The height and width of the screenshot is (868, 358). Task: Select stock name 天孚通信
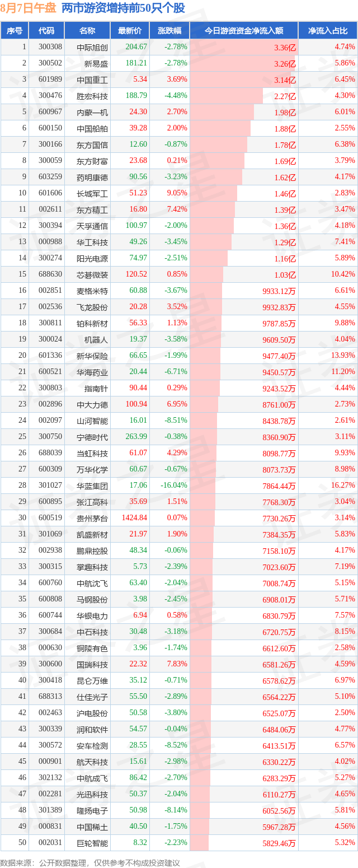92,226
